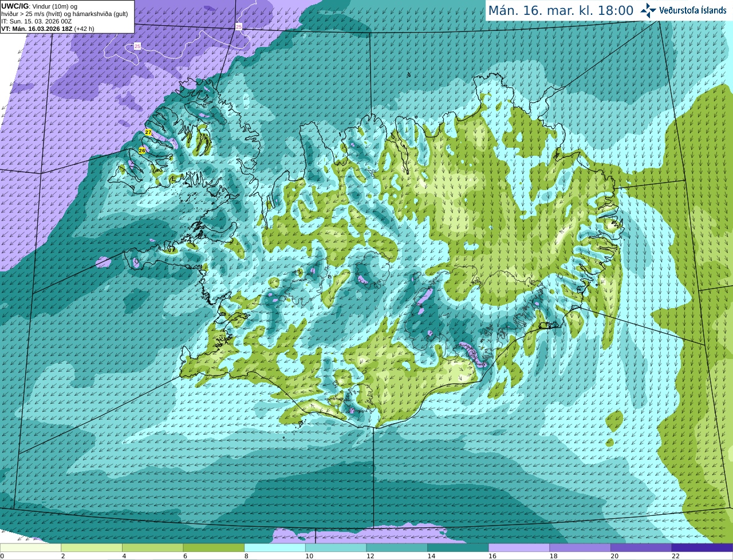The width and height of the screenshot is (733, 560).
Task: Select the 0–2 m/s pale cream legend swatch
Action: 30,547
